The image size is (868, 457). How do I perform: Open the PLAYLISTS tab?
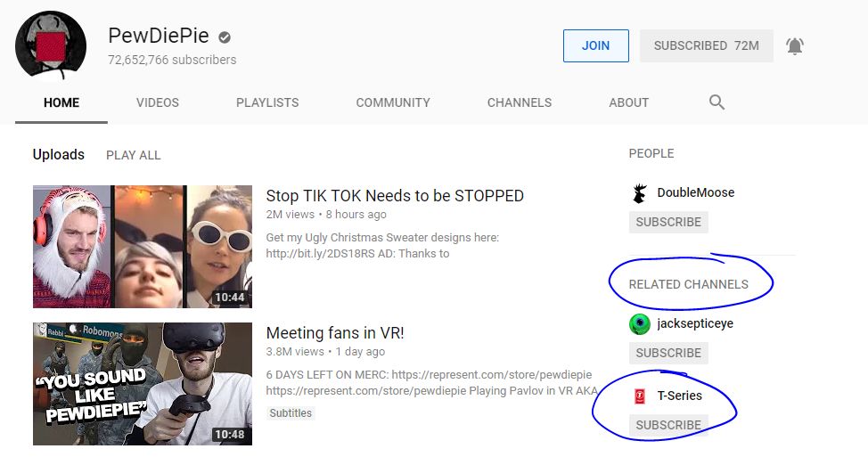point(267,102)
